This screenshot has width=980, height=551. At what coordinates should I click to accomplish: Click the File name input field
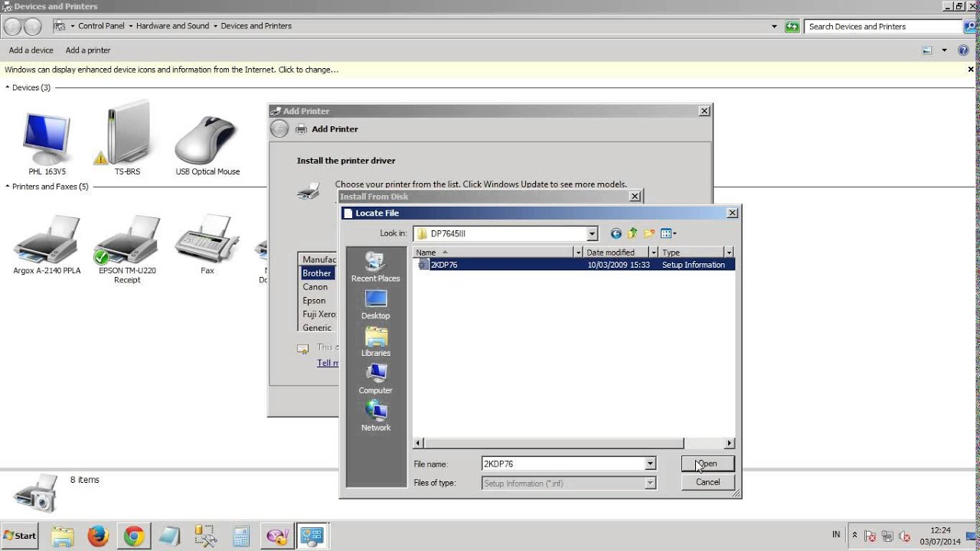[x=563, y=464]
